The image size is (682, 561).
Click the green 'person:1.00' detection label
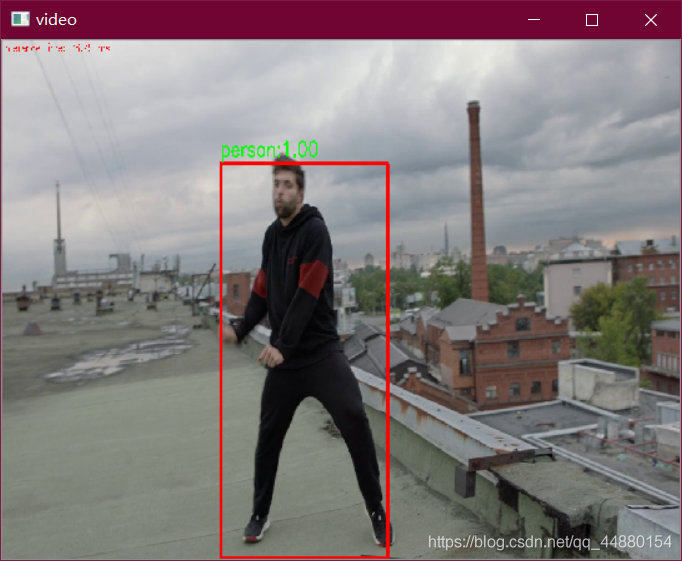tap(269, 150)
